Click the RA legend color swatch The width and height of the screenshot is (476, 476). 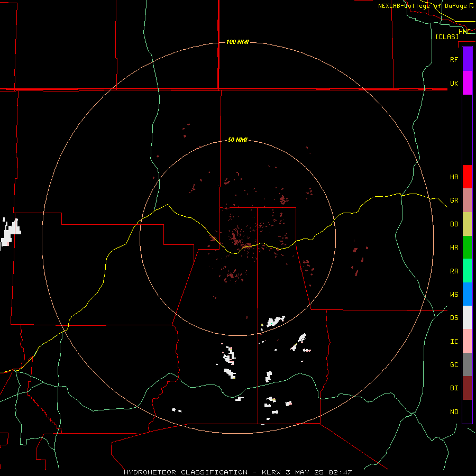pyautogui.click(x=467, y=271)
